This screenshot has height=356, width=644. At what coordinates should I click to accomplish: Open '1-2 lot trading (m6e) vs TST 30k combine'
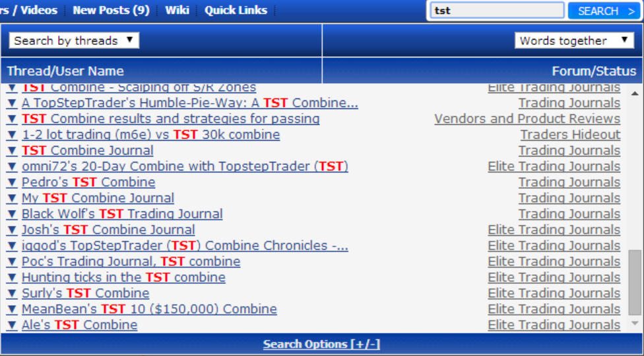coord(150,135)
